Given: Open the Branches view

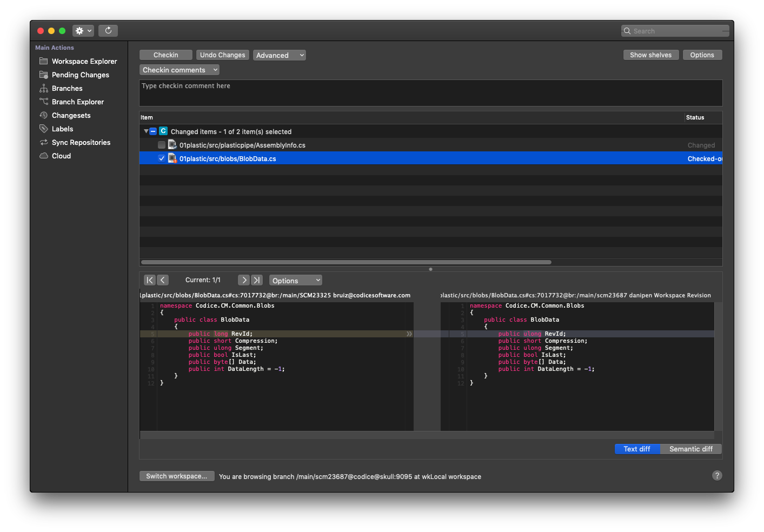Looking at the screenshot, I should coord(67,88).
